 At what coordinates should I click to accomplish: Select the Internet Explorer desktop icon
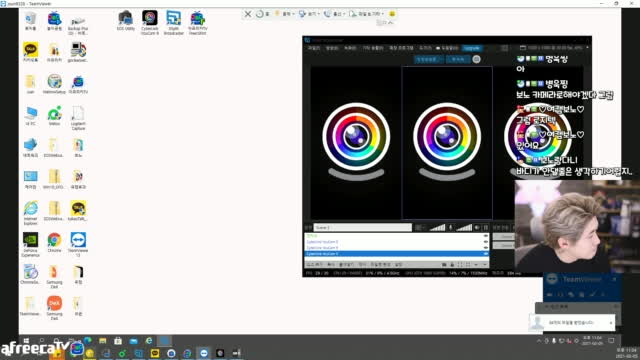click(31, 213)
